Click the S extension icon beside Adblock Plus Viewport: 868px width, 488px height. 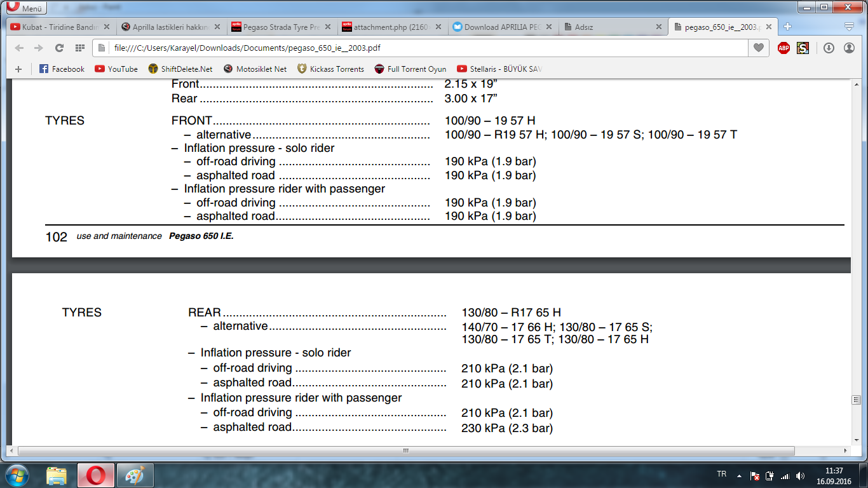[803, 48]
